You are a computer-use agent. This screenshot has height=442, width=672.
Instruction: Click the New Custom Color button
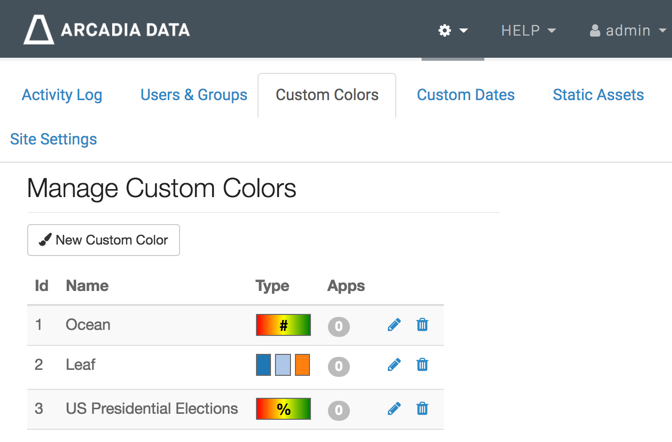point(104,240)
